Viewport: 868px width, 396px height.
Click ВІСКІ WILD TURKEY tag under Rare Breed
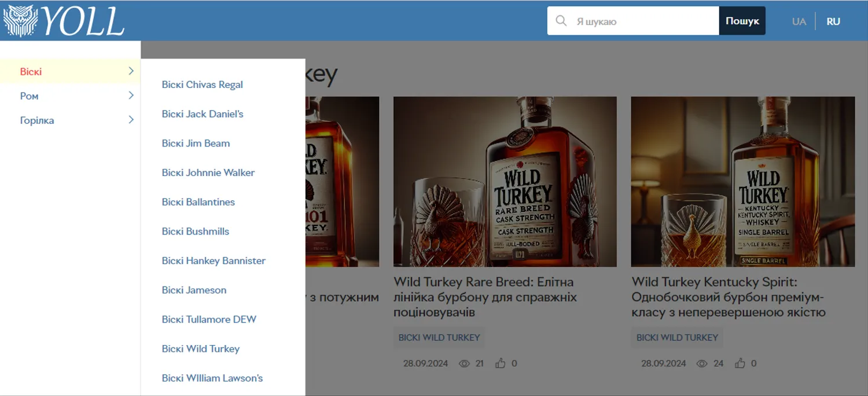click(x=439, y=338)
